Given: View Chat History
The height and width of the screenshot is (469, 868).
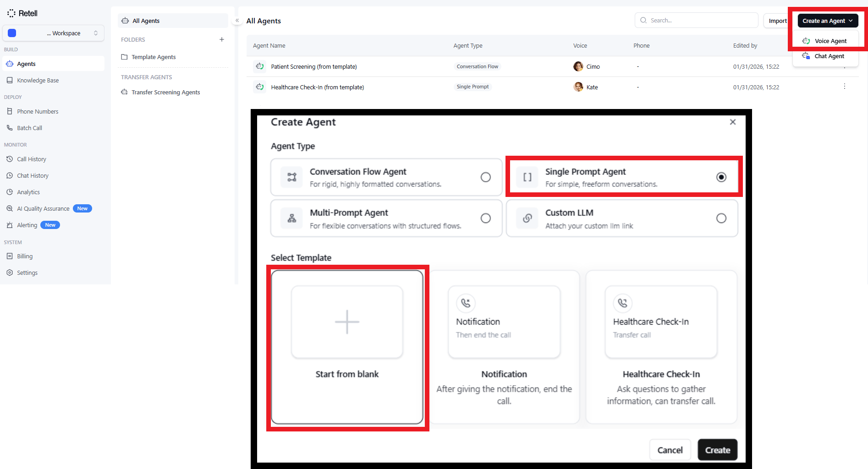Looking at the screenshot, I should (54, 175).
